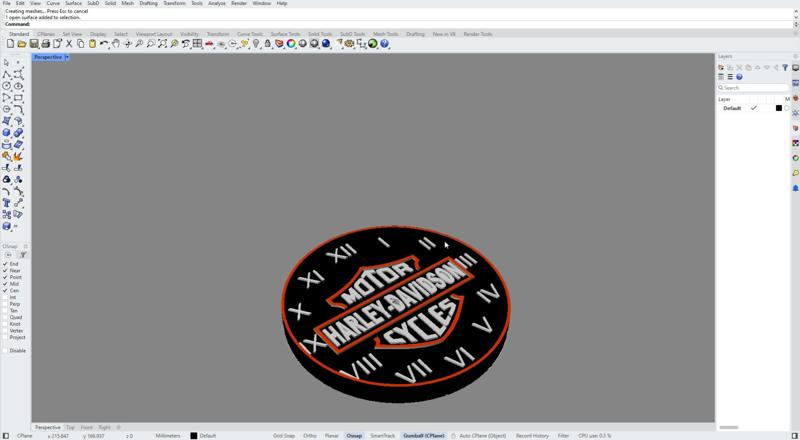Click the Undo arrow icon
The height and width of the screenshot is (440, 800).
pos(104,44)
